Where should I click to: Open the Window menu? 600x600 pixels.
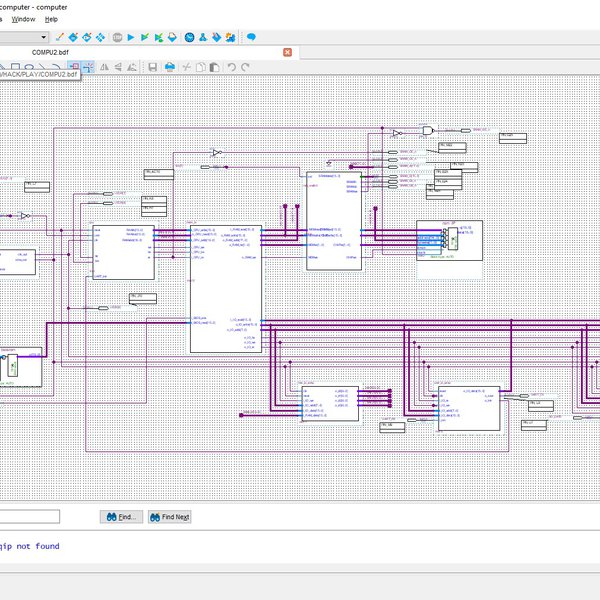[23, 19]
